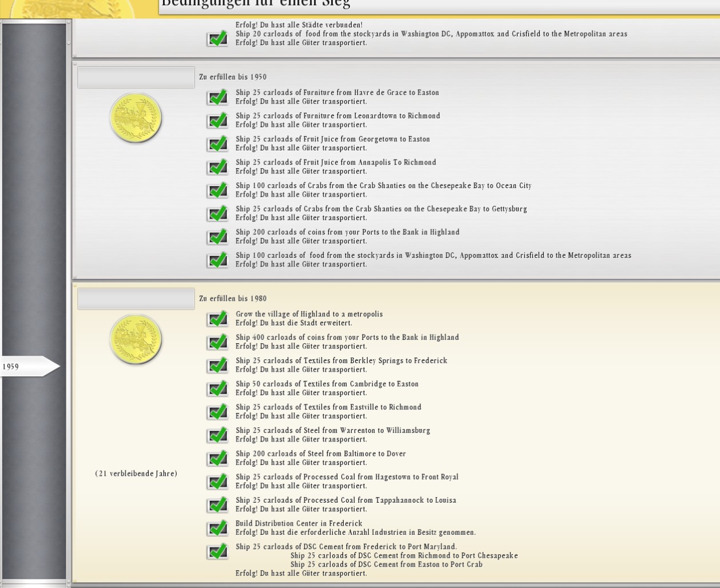Click text 'Processed Coal from Tappahannock to Louisa'
Viewport: 720px width, 588px height.
pyautogui.click(x=380, y=500)
